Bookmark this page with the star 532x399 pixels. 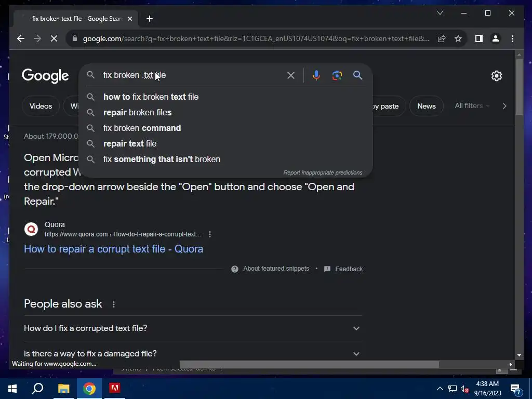[458, 38]
